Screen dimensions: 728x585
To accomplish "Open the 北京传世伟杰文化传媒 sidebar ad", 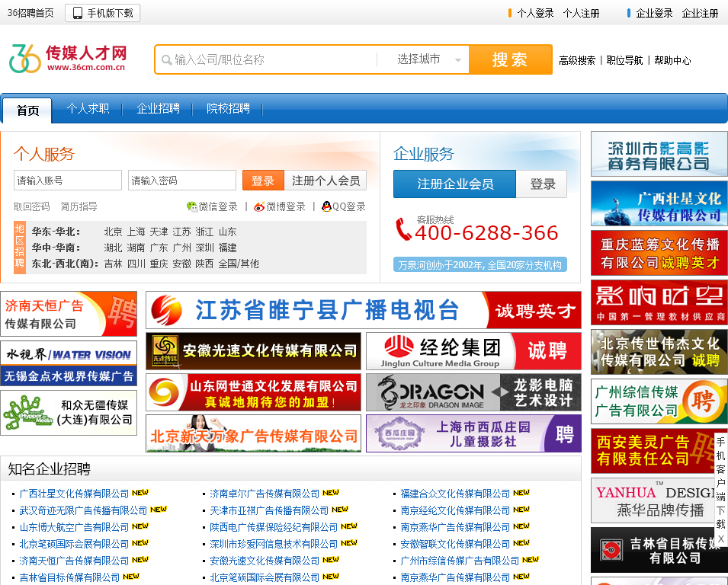I will pyautogui.click(x=659, y=352).
